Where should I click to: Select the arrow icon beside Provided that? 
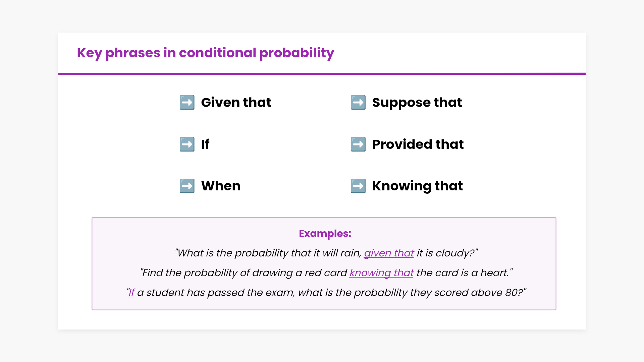[x=358, y=144]
